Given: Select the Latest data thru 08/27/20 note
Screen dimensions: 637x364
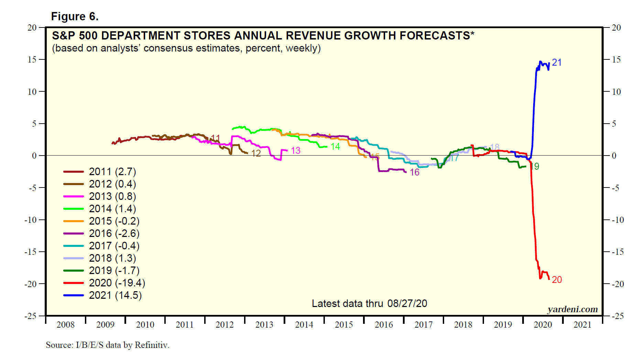Looking at the screenshot, I should pos(369,304).
